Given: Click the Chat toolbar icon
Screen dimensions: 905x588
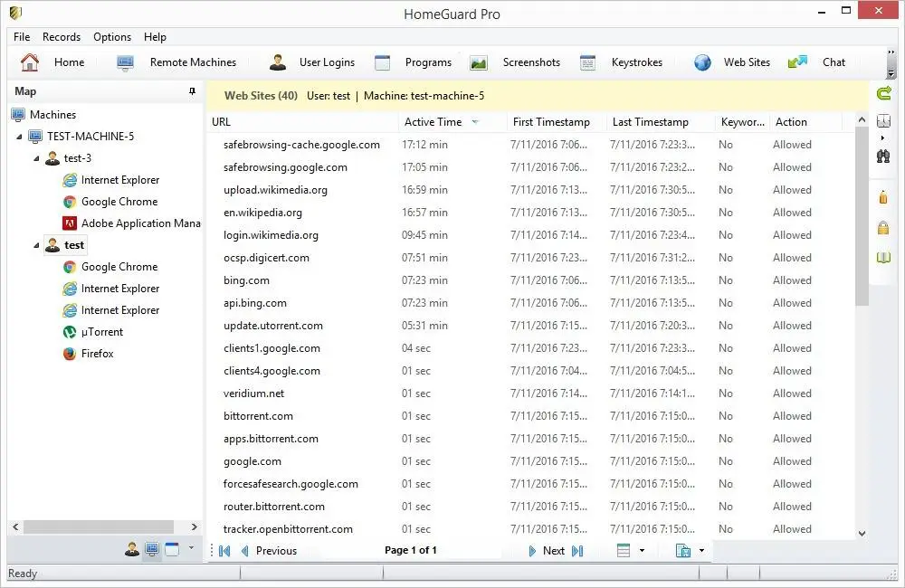Looking at the screenshot, I should coord(797,62).
